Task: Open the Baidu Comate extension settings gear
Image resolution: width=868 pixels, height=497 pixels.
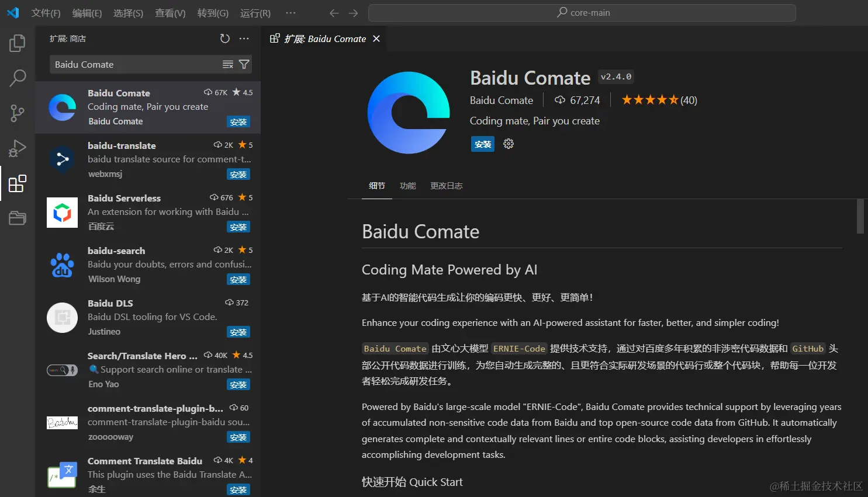Action: click(509, 144)
